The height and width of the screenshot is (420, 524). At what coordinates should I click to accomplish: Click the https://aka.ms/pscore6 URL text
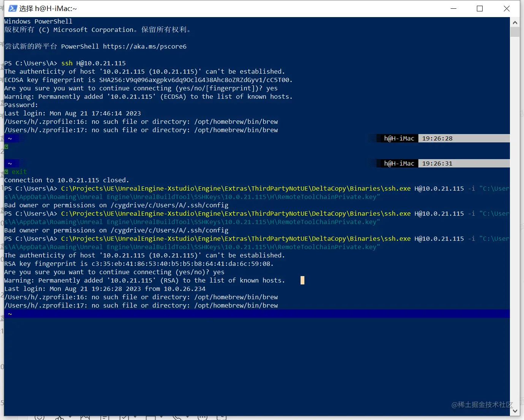[x=145, y=46]
